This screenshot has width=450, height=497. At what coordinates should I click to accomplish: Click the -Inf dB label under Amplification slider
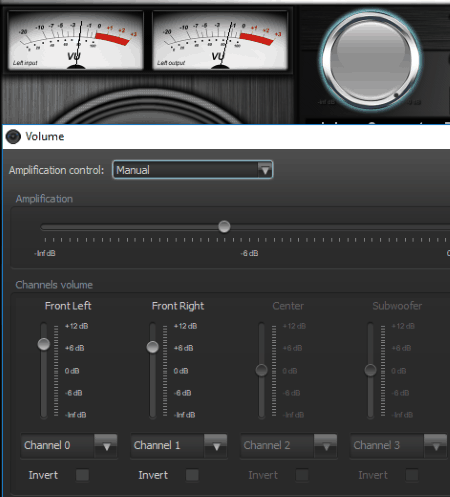tap(45, 253)
